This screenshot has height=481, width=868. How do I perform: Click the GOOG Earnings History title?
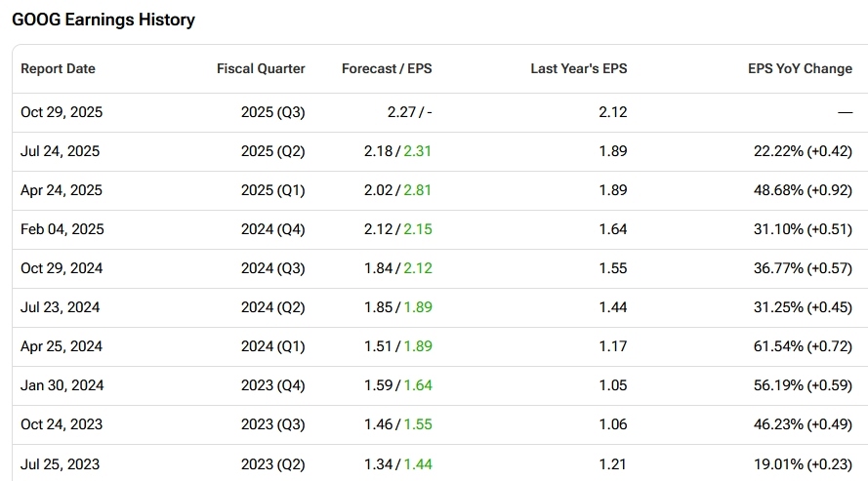(103, 20)
